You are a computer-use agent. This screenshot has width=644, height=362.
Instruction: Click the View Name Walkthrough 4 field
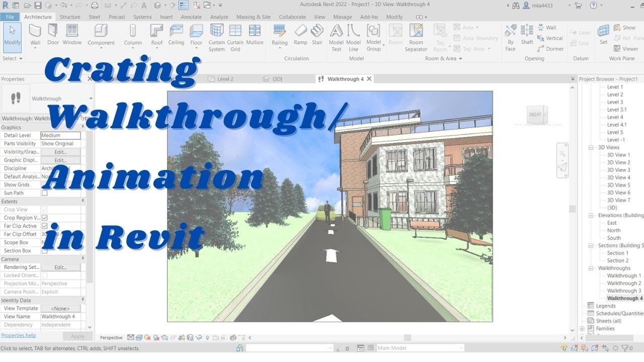pos(60,317)
